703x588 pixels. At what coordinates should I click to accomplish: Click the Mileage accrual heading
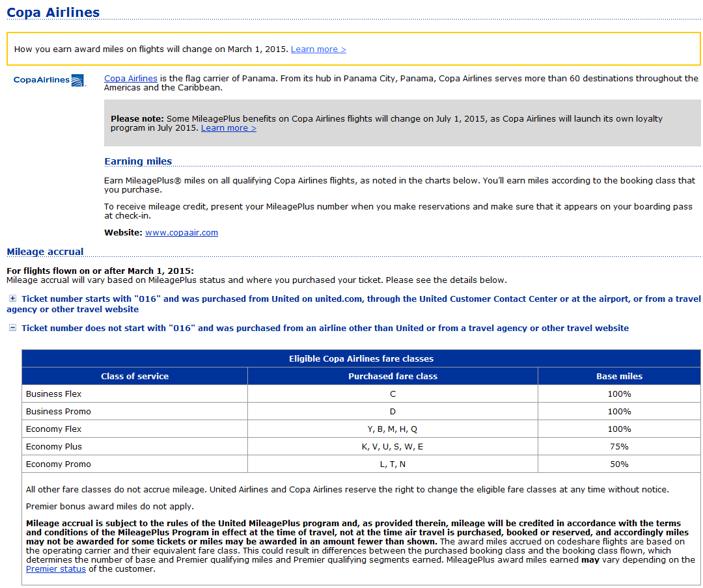click(45, 252)
